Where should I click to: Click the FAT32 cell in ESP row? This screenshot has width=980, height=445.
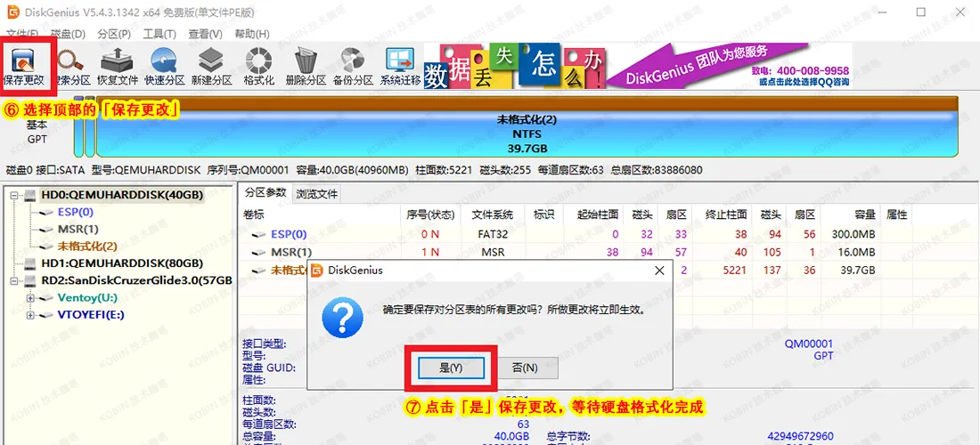pos(491,235)
